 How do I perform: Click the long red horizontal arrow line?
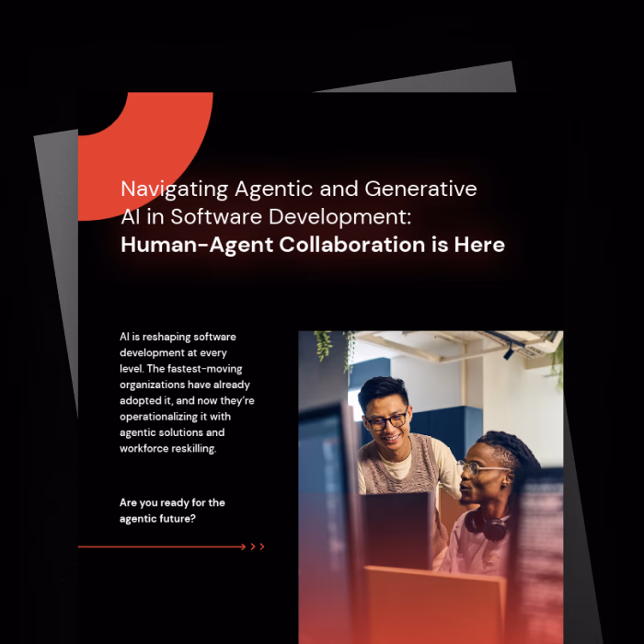click(x=161, y=546)
